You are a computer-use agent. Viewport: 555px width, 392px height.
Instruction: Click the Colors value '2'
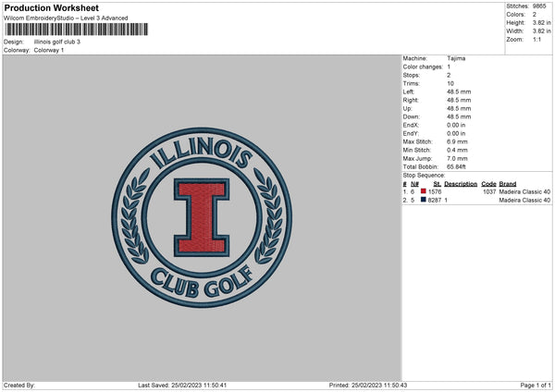coord(534,15)
